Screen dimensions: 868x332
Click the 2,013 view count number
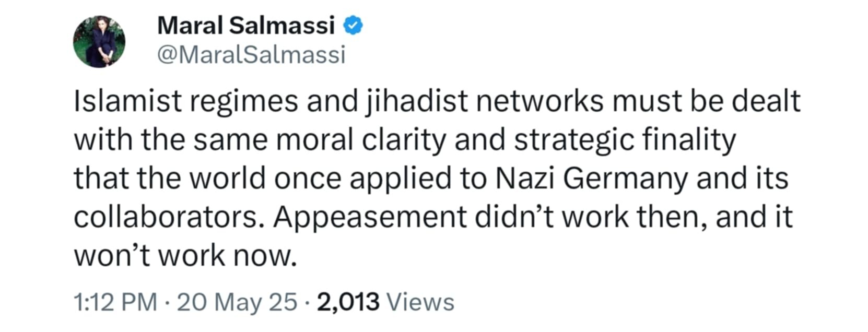click(x=348, y=302)
